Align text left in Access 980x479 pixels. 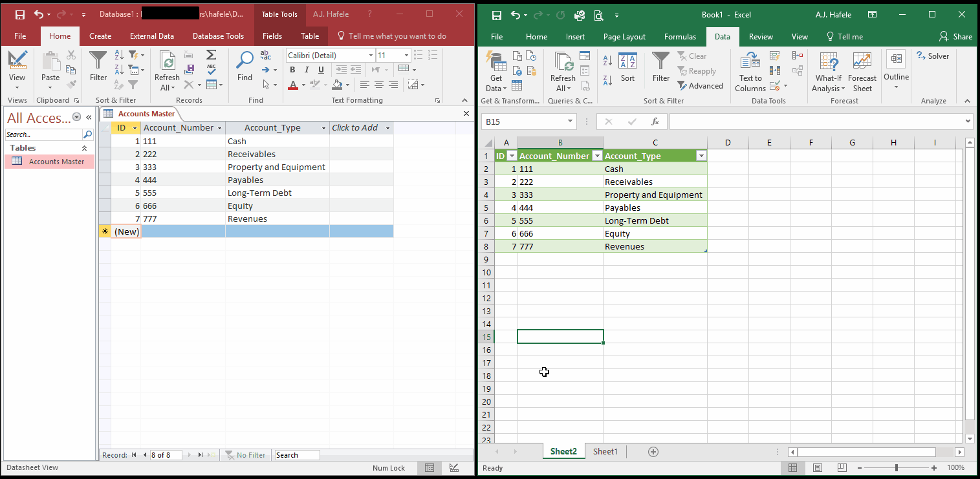tap(365, 85)
